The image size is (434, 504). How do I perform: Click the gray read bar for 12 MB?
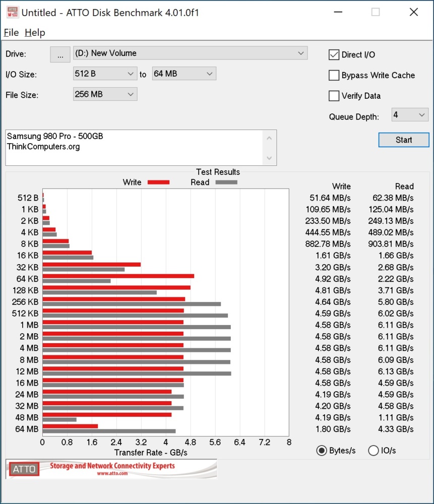pos(137,373)
